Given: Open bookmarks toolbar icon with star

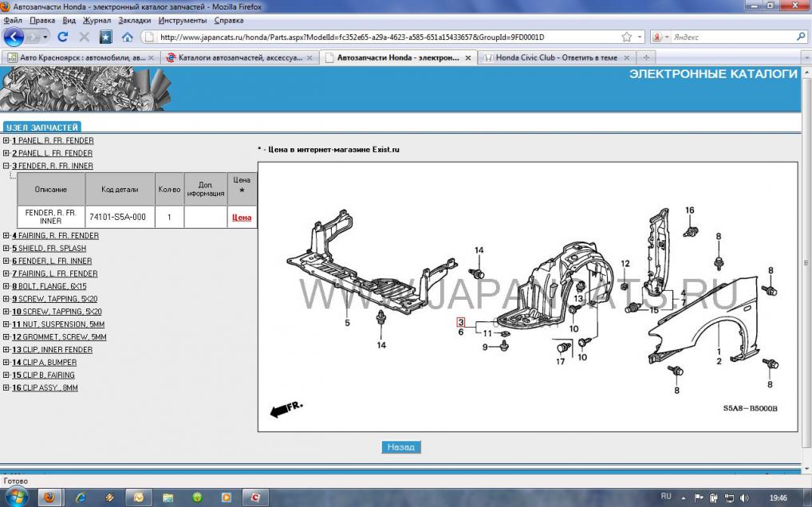Looking at the screenshot, I should coord(105,37).
